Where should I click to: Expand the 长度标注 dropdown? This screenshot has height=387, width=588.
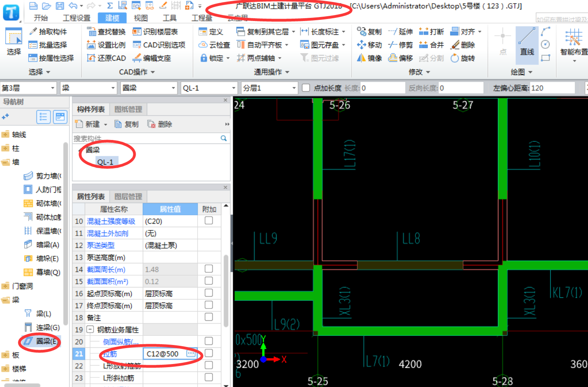pyautogui.click(x=344, y=32)
